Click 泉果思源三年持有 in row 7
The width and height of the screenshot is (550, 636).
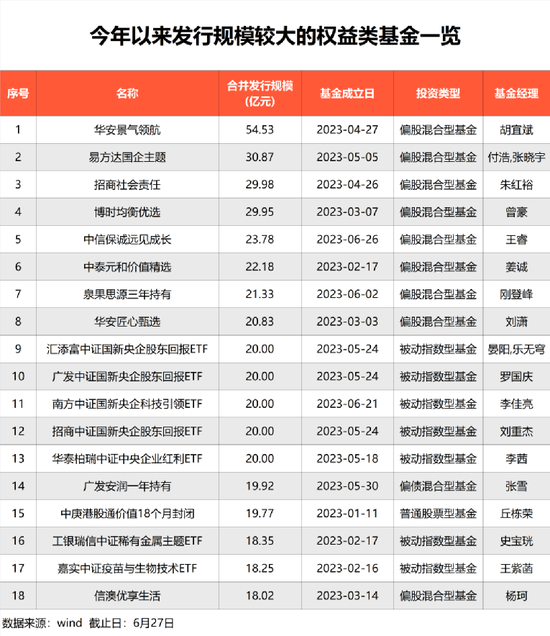127,294
